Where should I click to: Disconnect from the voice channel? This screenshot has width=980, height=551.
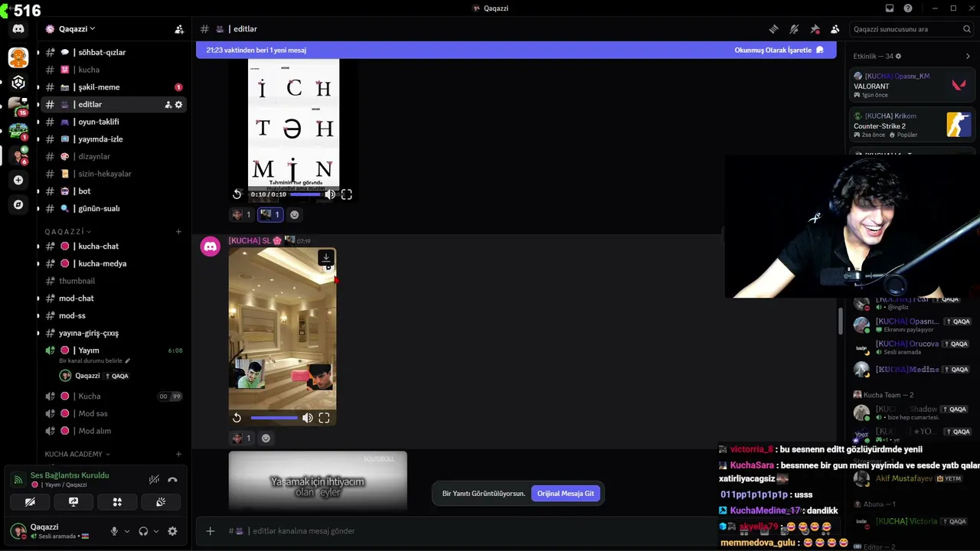172,480
